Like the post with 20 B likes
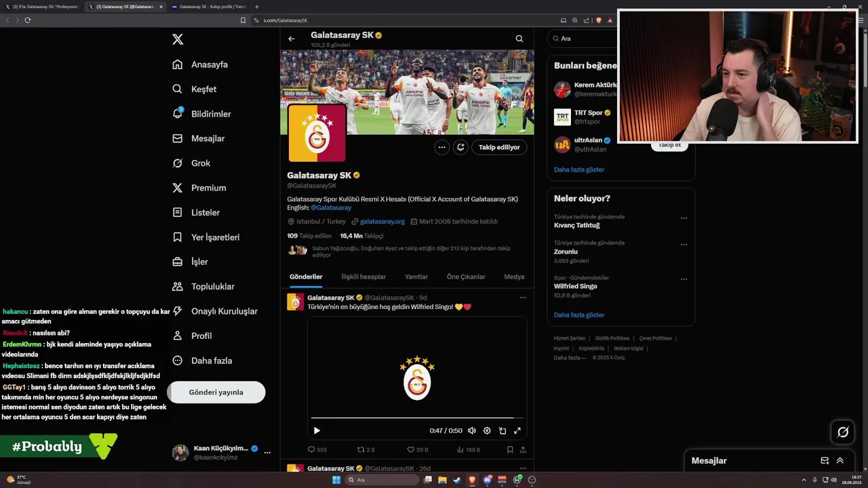Viewport: 868px width, 488px height. tap(418, 449)
